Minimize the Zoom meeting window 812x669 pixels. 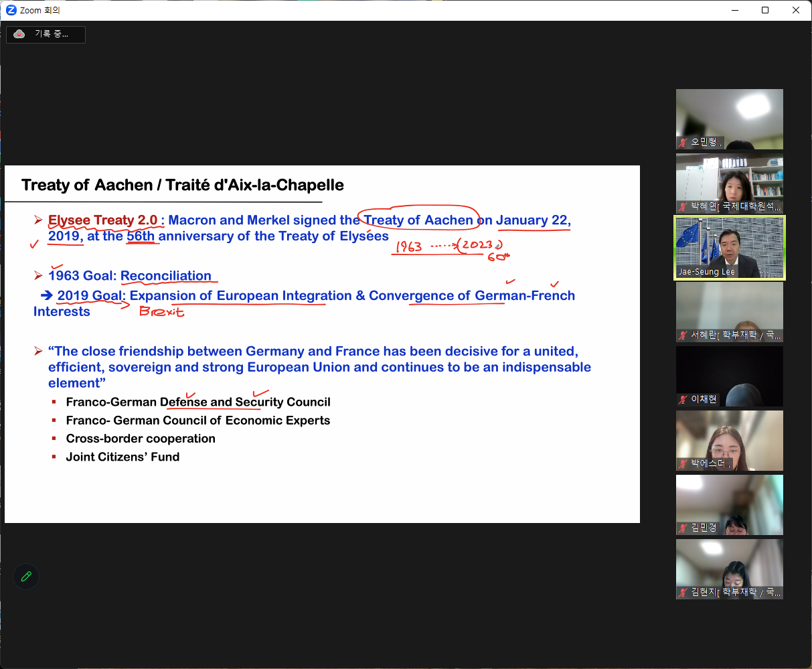734,10
